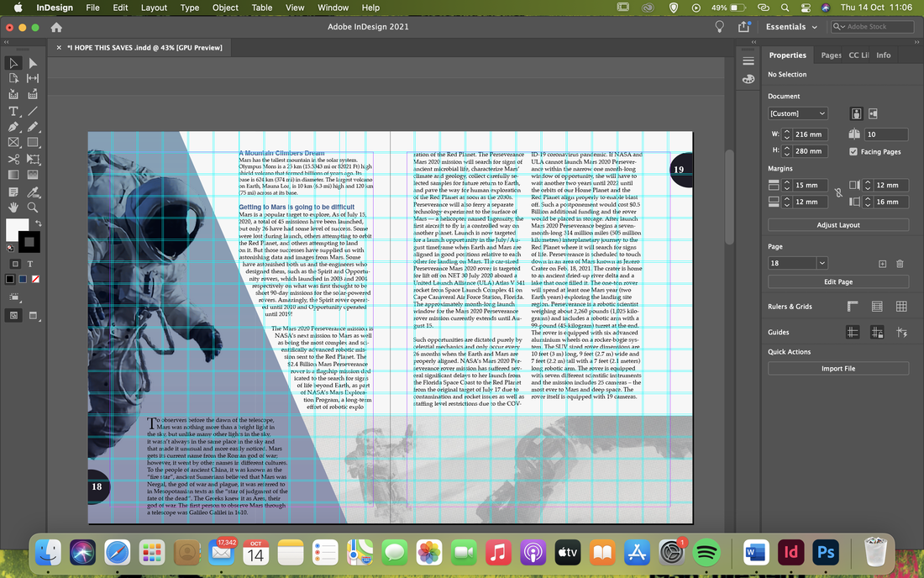Toggle the Facing Pages checkbox
The height and width of the screenshot is (578, 924).
click(x=853, y=151)
